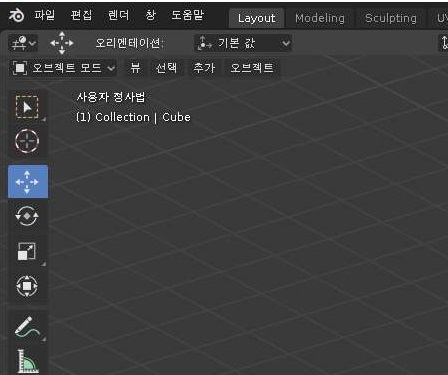Click the 사용자 정사법 view label
This screenshot has height=375, width=448.
coord(111,97)
